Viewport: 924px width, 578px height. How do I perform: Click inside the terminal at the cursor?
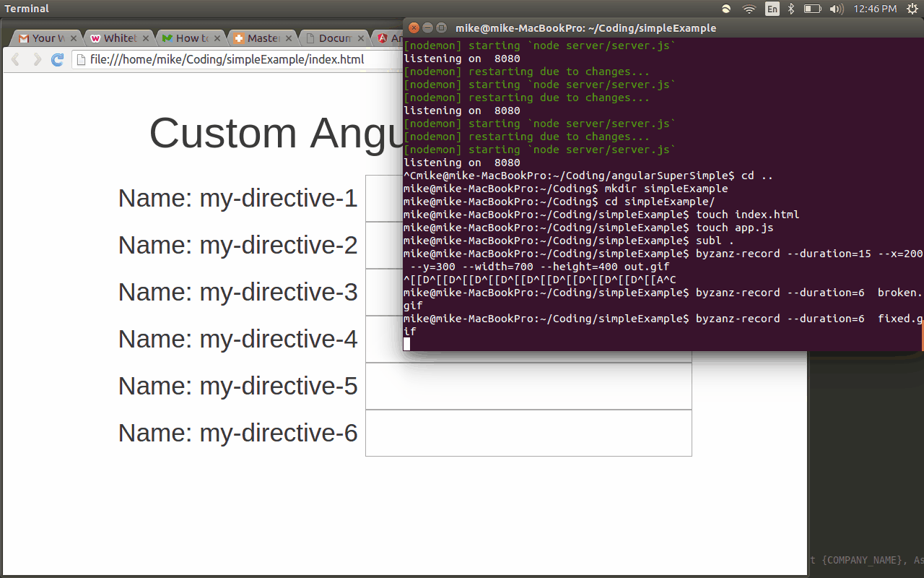point(408,344)
